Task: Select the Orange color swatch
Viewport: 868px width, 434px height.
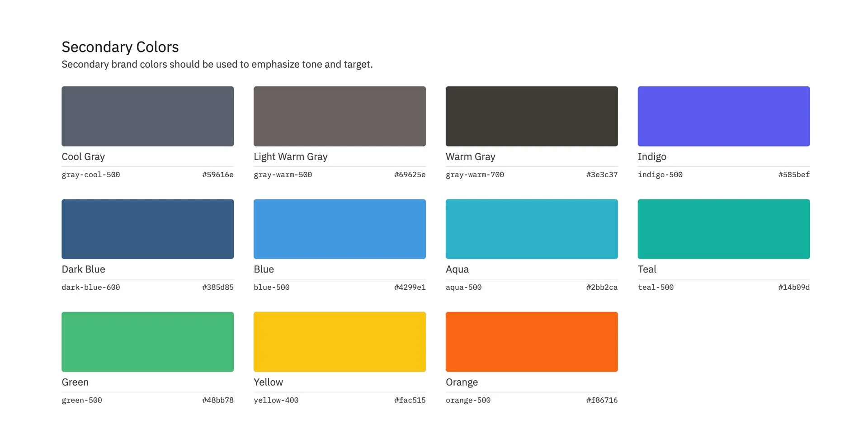Action: point(532,342)
